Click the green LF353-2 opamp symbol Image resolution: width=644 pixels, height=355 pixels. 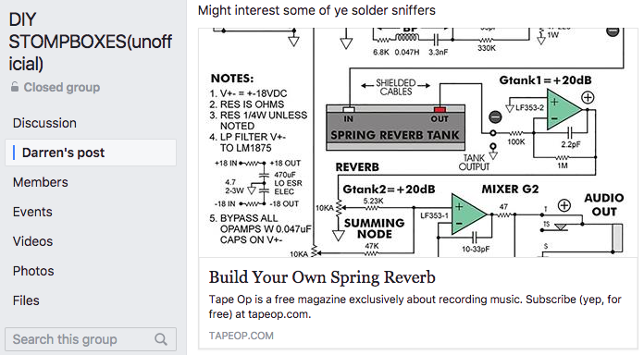pyautogui.click(x=563, y=110)
